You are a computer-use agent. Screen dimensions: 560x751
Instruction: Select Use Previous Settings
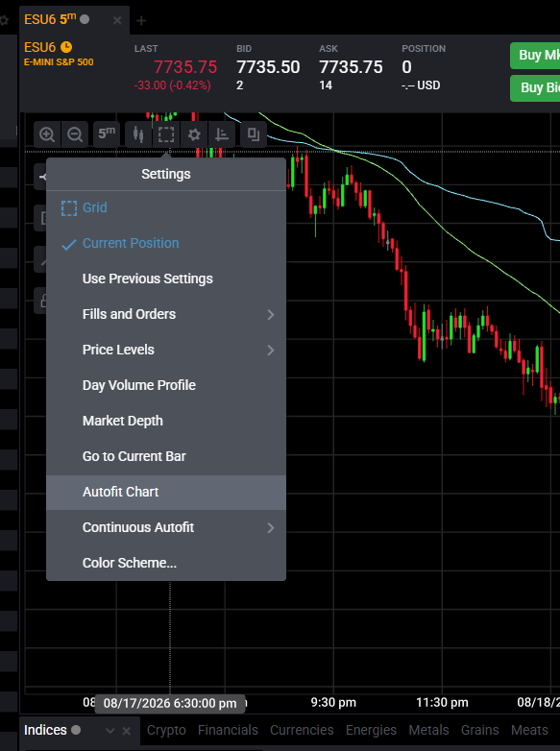[166, 279]
